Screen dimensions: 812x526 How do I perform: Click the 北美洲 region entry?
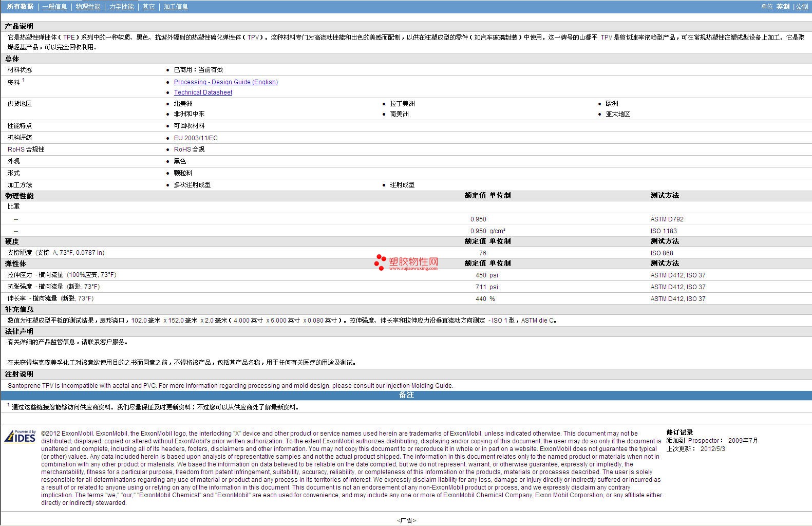pyautogui.click(x=183, y=104)
